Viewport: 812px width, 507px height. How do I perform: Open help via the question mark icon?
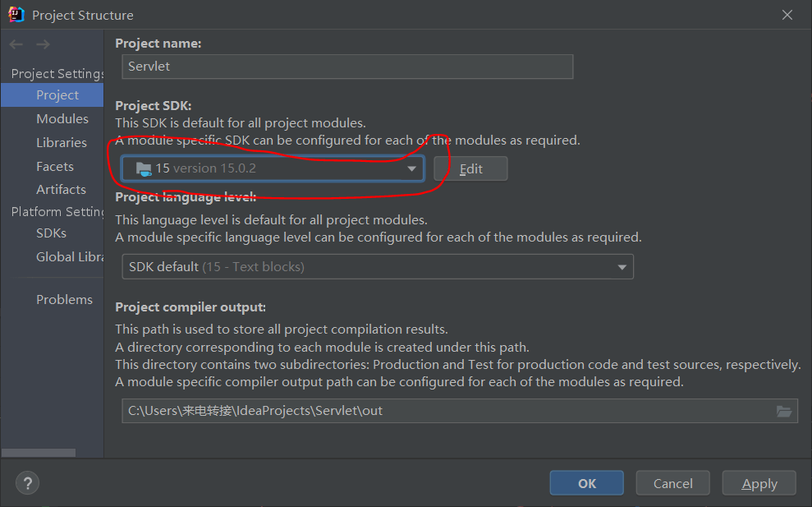click(x=27, y=482)
